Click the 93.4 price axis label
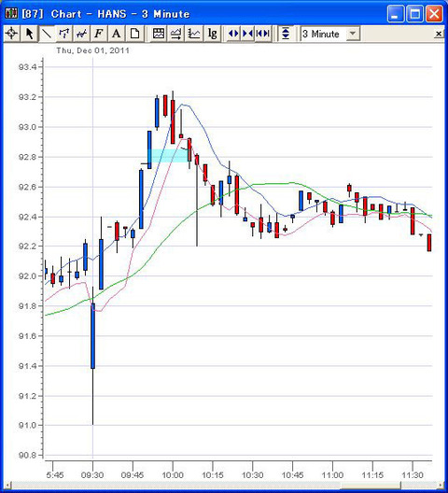448x493 pixels. click(27, 67)
